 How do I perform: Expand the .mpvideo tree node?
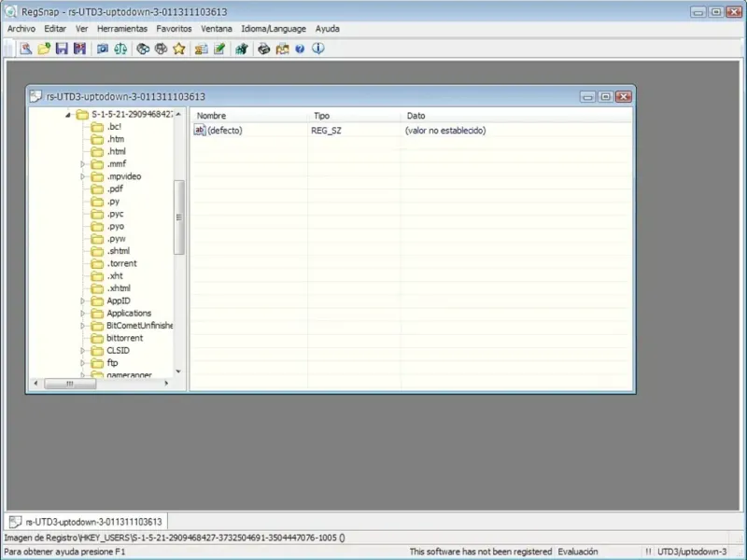(82, 176)
